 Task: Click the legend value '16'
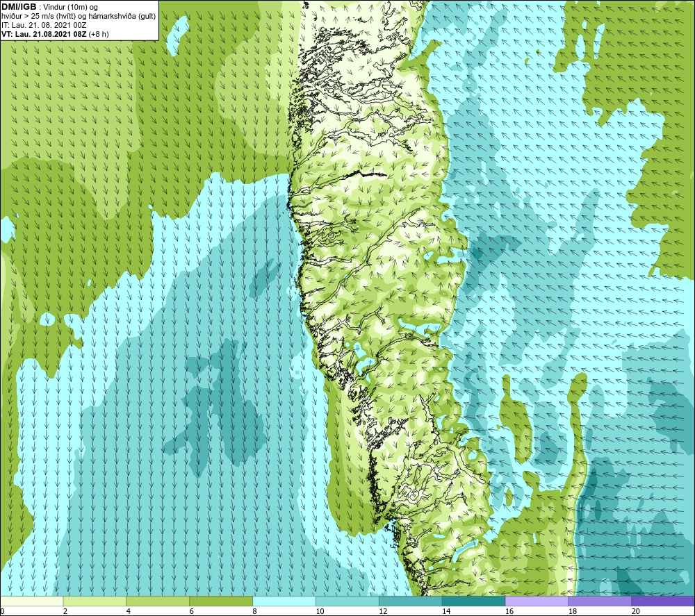[509, 611]
